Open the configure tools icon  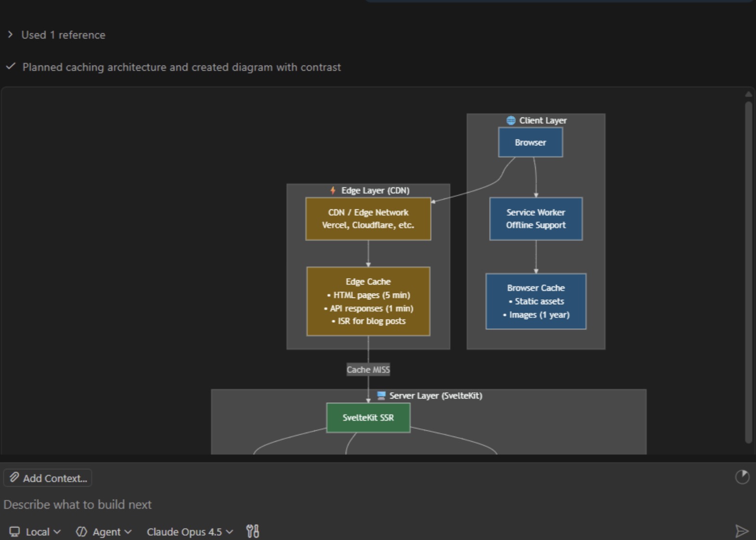point(253,531)
